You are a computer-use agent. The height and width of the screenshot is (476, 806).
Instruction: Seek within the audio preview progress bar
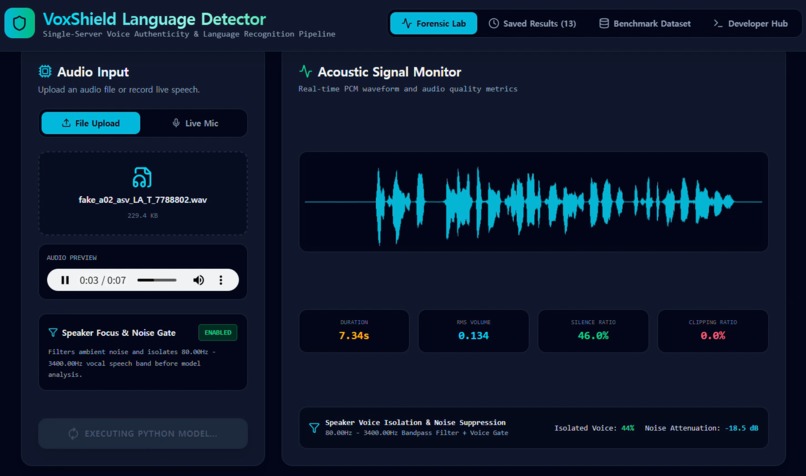pos(157,280)
